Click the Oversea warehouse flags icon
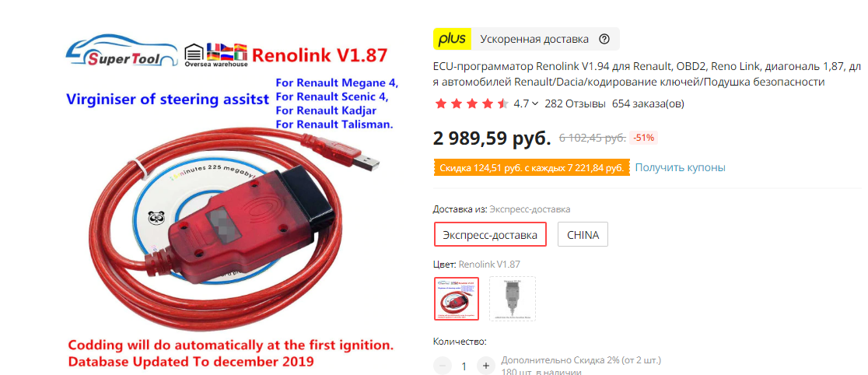Screen dimensions: 868x375 215,54
